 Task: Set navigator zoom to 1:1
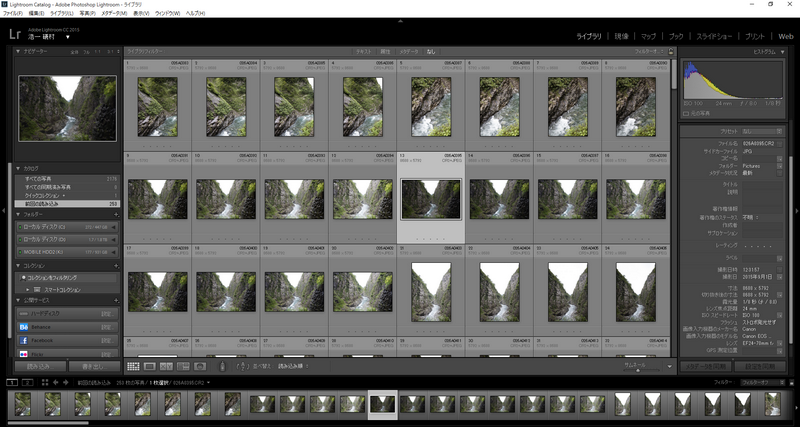coord(97,52)
